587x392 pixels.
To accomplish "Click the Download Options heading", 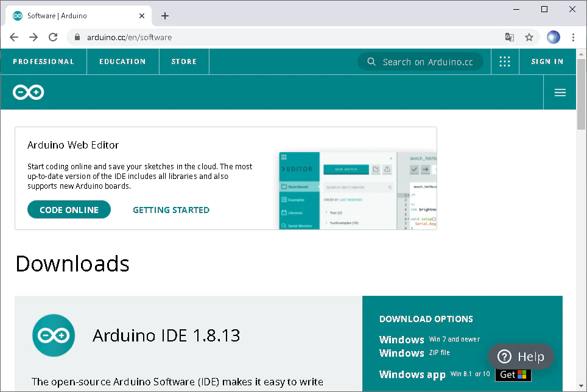I will [426, 319].
